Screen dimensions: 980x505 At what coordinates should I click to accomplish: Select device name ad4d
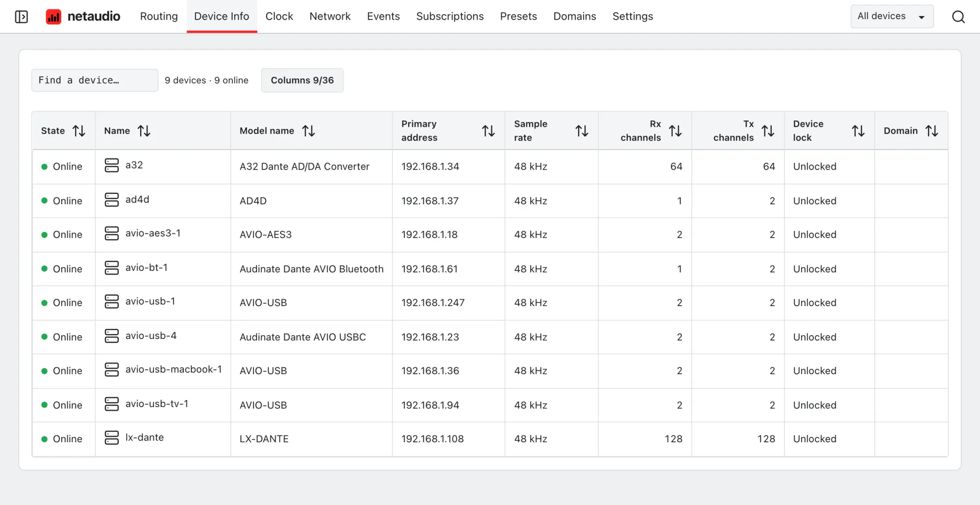tap(137, 199)
